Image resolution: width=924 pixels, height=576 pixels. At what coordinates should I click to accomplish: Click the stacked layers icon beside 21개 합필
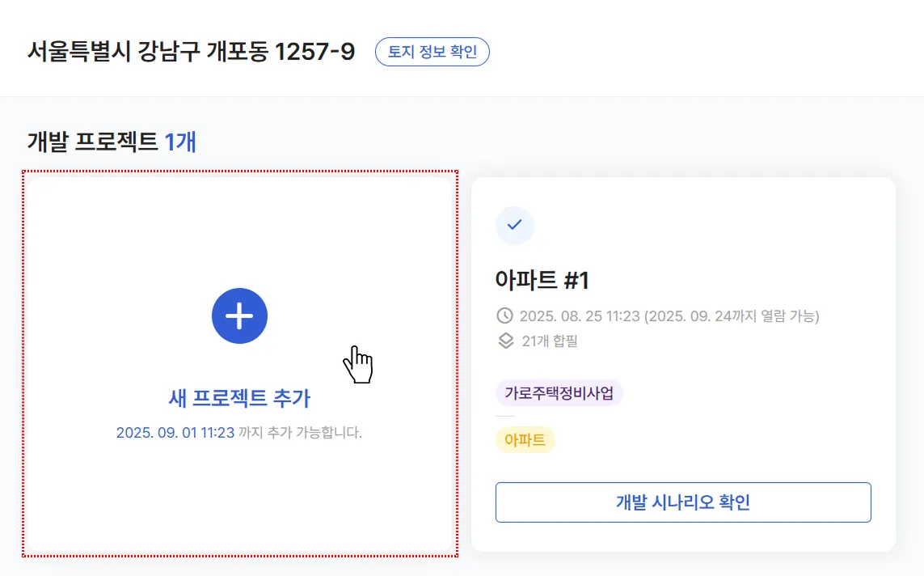505,341
